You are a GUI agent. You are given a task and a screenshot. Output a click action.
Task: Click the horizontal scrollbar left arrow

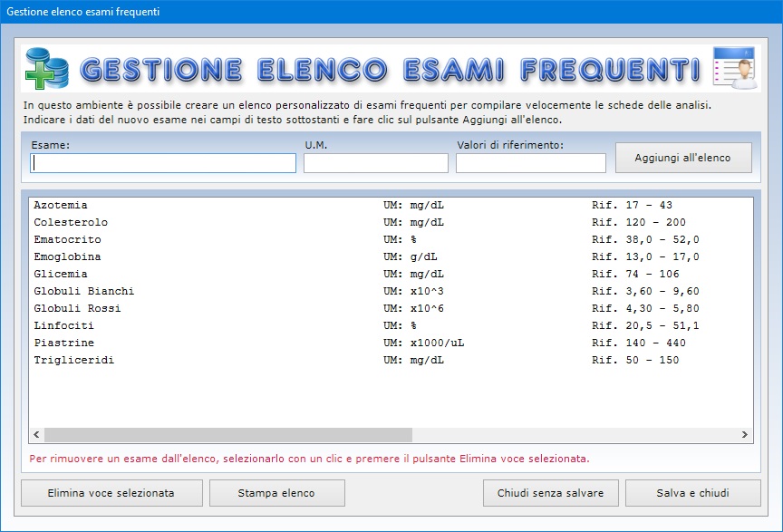tap(37, 435)
